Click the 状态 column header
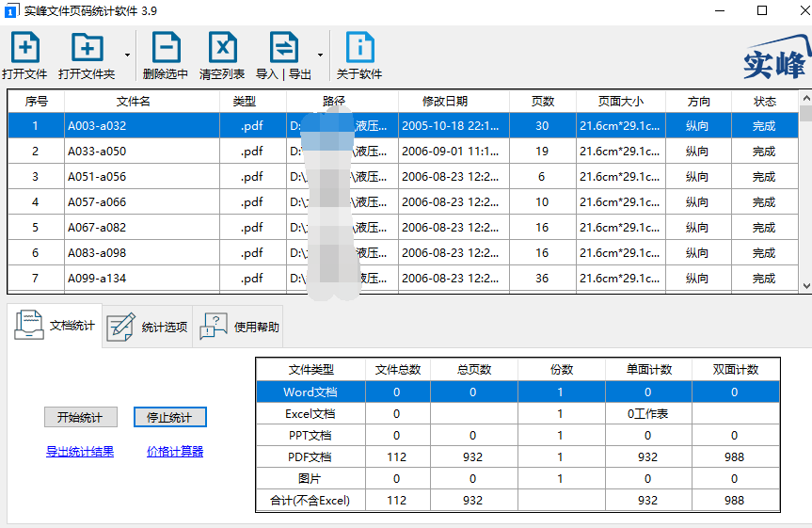 coord(764,101)
